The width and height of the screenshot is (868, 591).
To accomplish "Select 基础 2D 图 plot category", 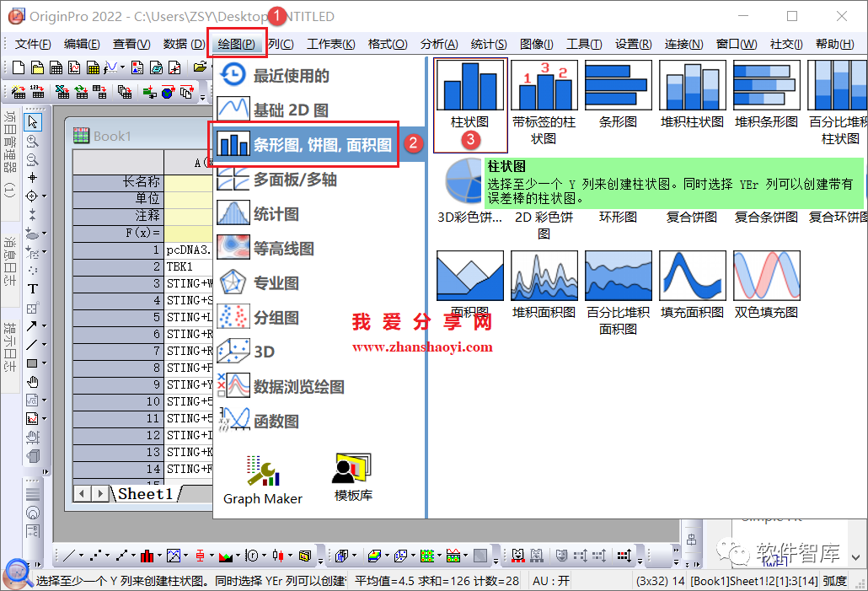I will click(x=319, y=110).
